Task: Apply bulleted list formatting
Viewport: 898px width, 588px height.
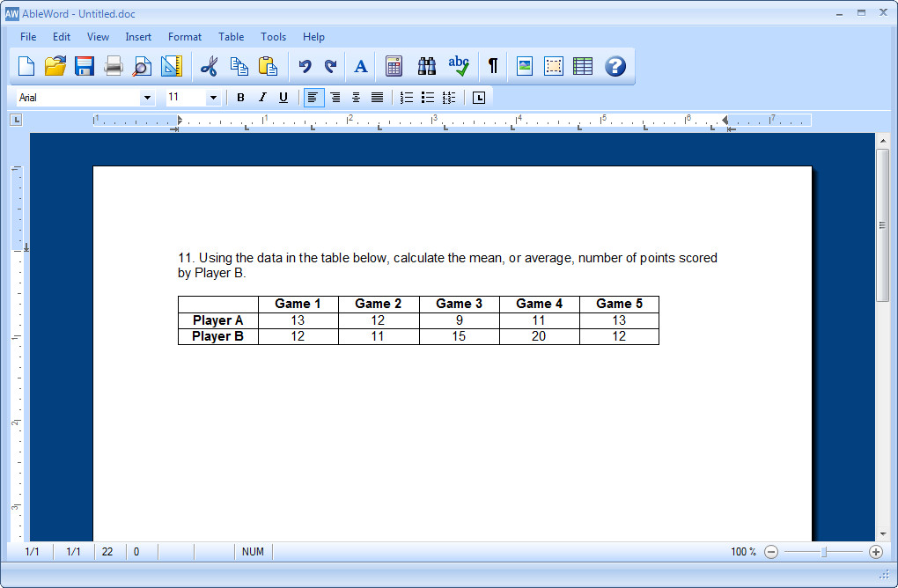Action: click(x=428, y=98)
